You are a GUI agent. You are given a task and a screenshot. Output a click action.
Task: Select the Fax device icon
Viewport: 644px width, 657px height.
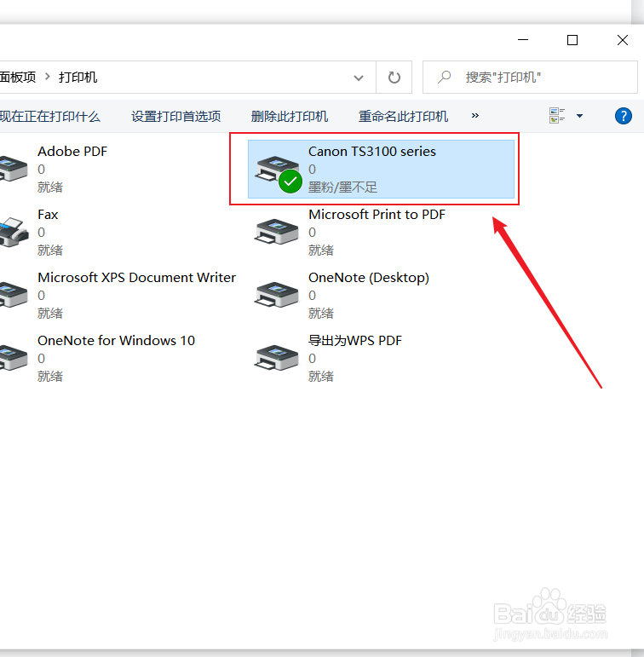[x=14, y=231]
